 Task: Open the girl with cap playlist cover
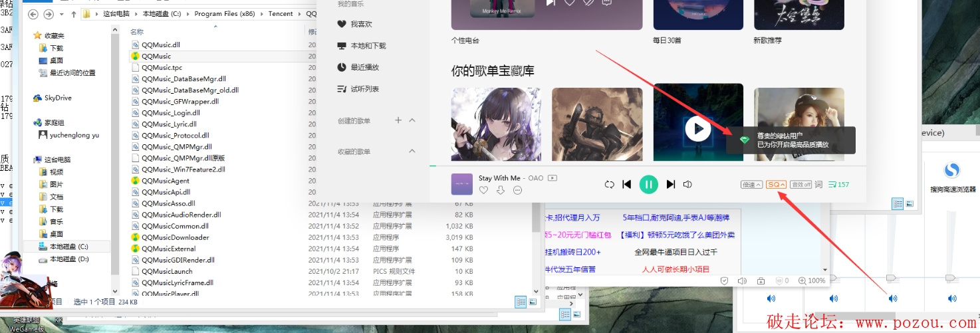(x=799, y=124)
